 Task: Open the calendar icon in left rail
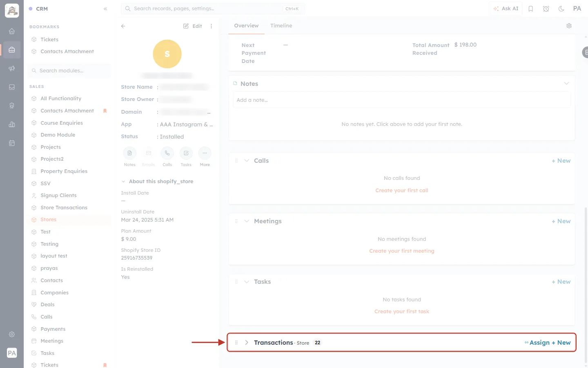pyautogui.click(x=12, y=143)
